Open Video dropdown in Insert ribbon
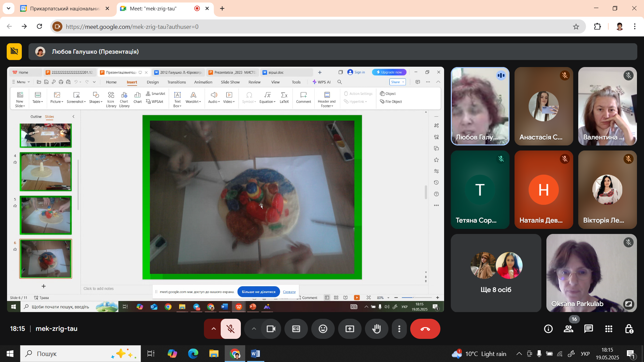This screenshot has height=362, width=644. [229, 98]
